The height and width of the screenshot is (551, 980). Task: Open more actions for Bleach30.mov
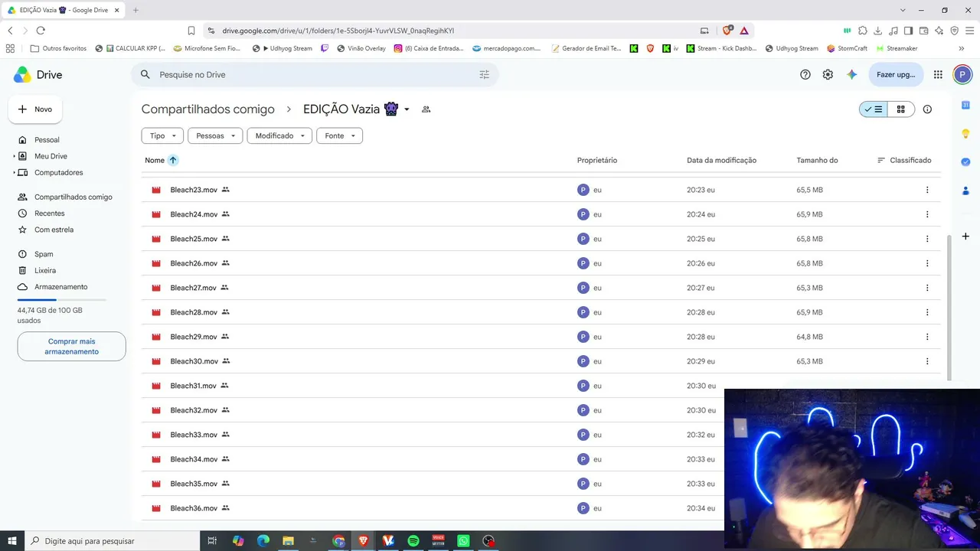[927, 361]
